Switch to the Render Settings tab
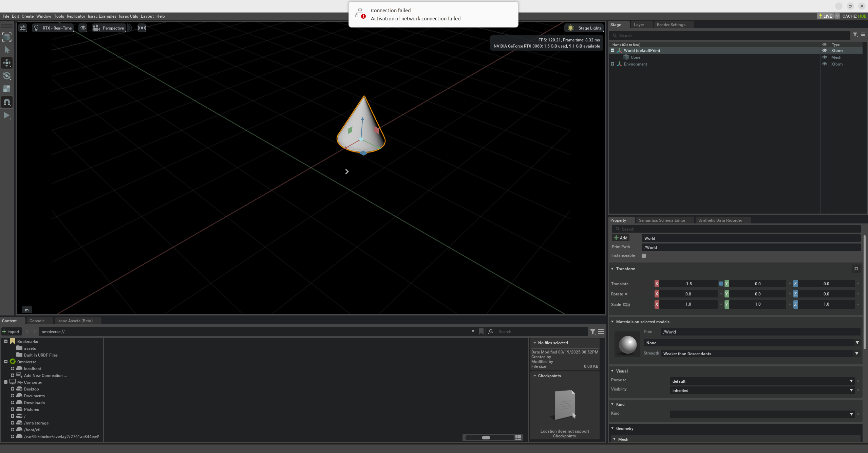The width and height of the screenshot is (868, 453). tap(671, 25)
